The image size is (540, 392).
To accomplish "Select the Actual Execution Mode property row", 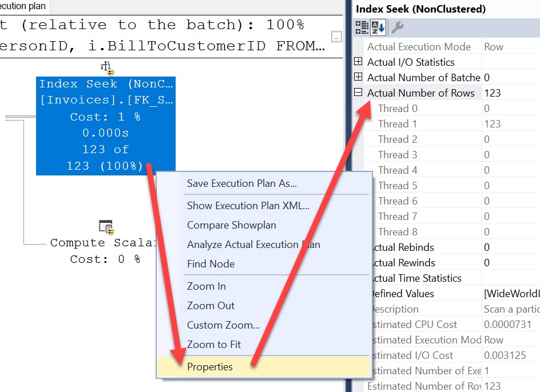I will point(452,46).
